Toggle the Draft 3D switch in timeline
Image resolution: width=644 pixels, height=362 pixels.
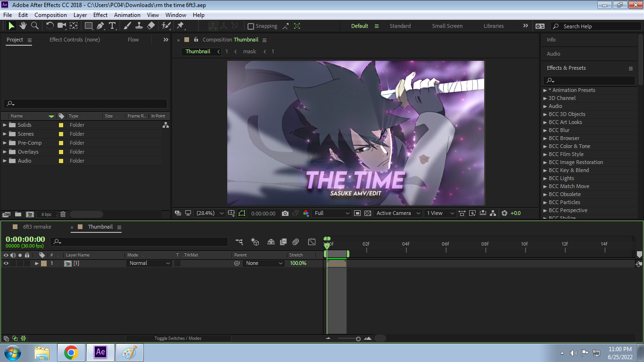[255, 242]
